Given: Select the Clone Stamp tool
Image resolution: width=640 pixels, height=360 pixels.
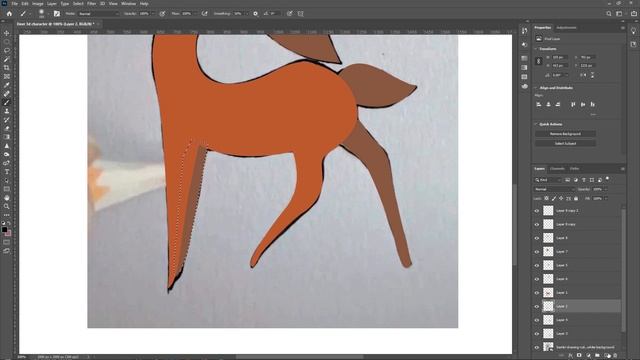Looking at the screenshot, I should [x=7, y=111].
